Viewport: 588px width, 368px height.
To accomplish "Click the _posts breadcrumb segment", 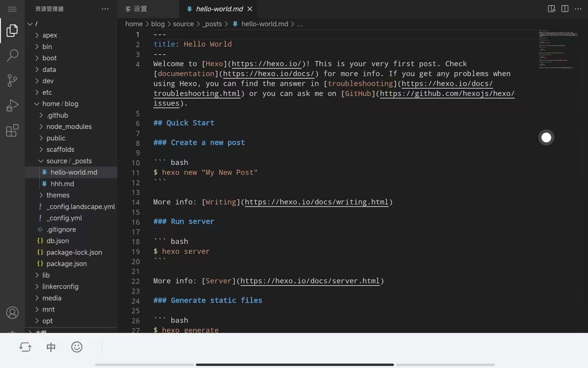I will pyautogui.click(x=212, y=24).
